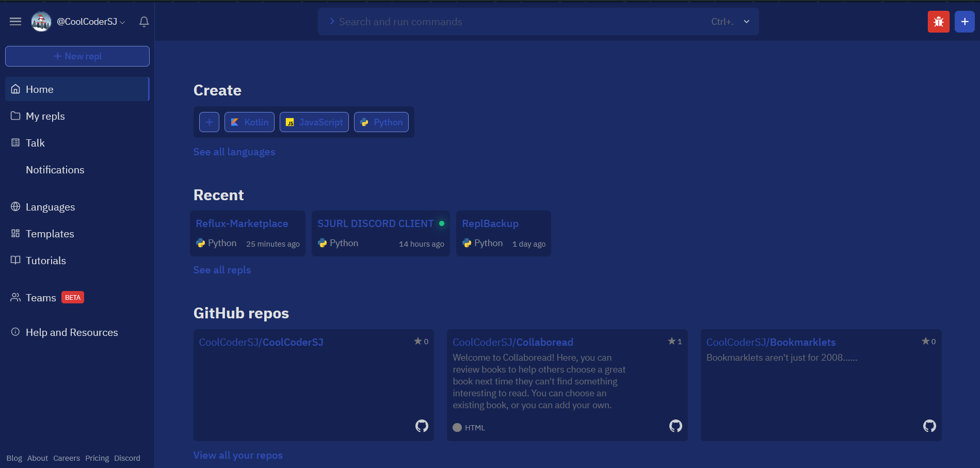Click See all languages link
980x468 pixels.
click(x=234, y=152)
